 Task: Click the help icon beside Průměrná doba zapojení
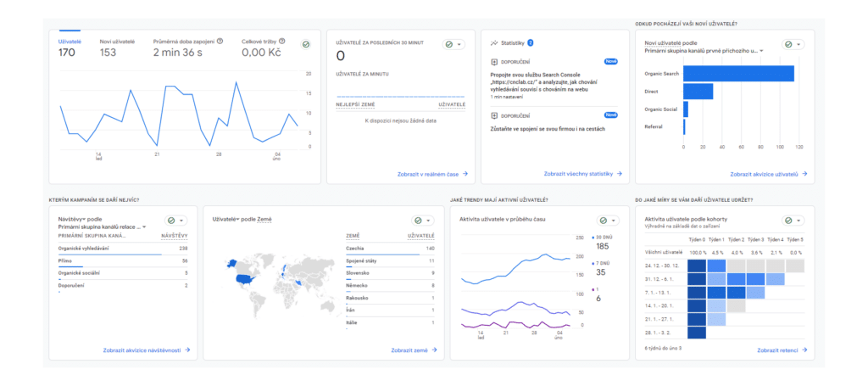(220, 41)
